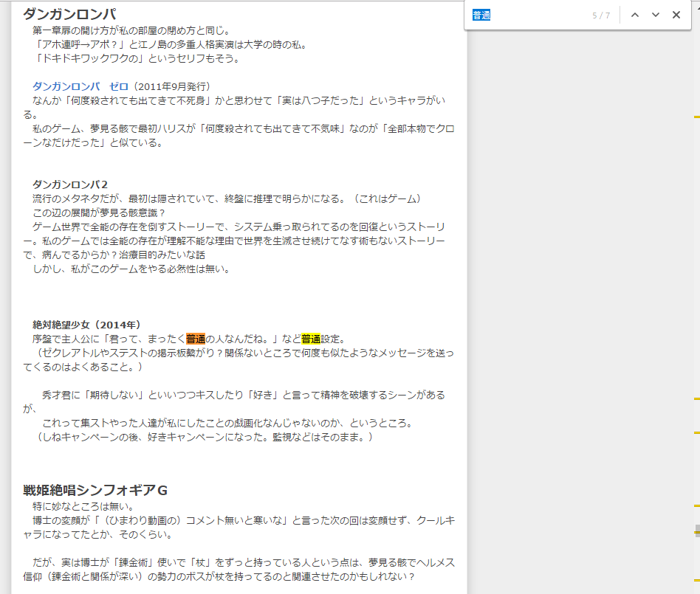This screenshot has width=700, height=594.
Task: Click the line しかし、私がこのゲームをやる必然性は無い。
Action: point(131,269)
